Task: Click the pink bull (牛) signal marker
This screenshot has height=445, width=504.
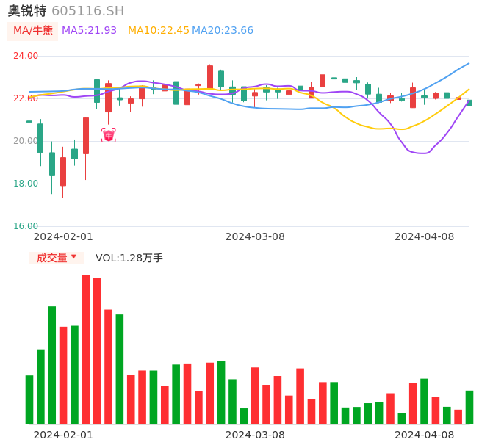Action: [x=108, y=135]
